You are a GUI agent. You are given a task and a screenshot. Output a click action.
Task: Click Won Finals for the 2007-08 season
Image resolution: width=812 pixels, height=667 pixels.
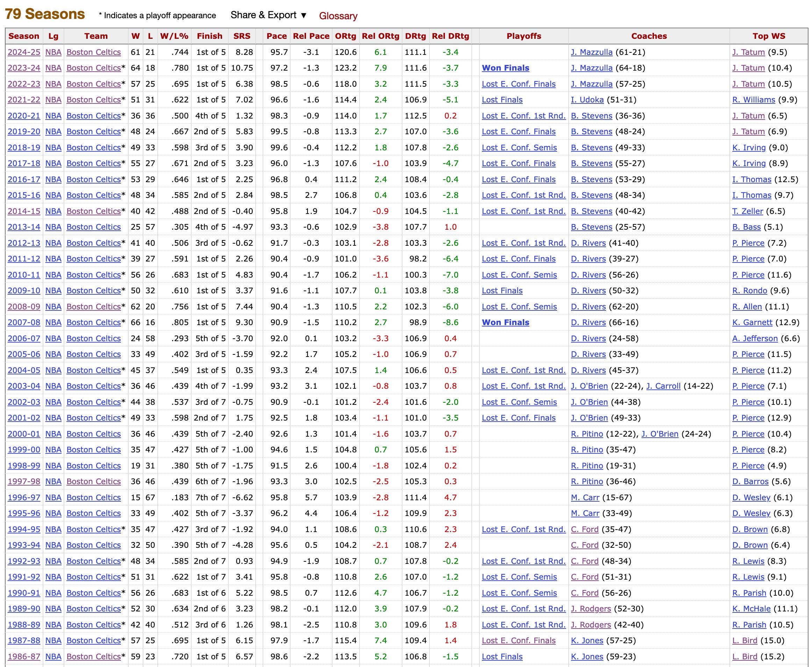coord(505,322)
